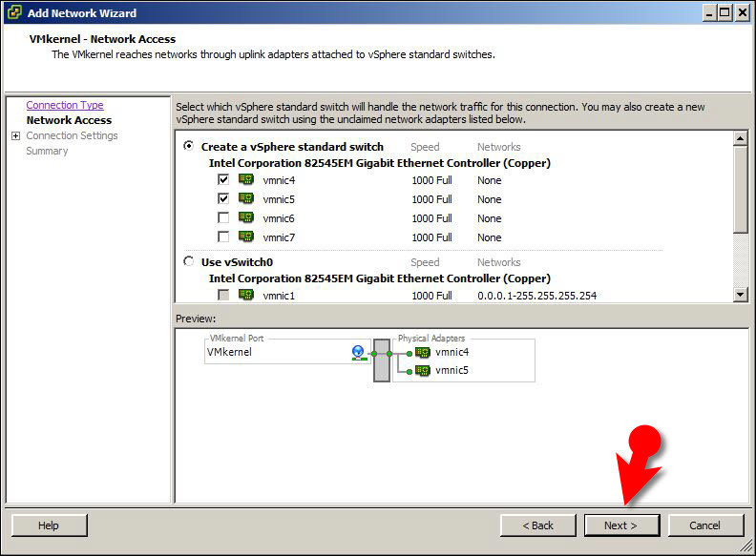The image size is (756, 556).
Task: Click the vmnic1 network adapter icon
Action: (246, 295)
